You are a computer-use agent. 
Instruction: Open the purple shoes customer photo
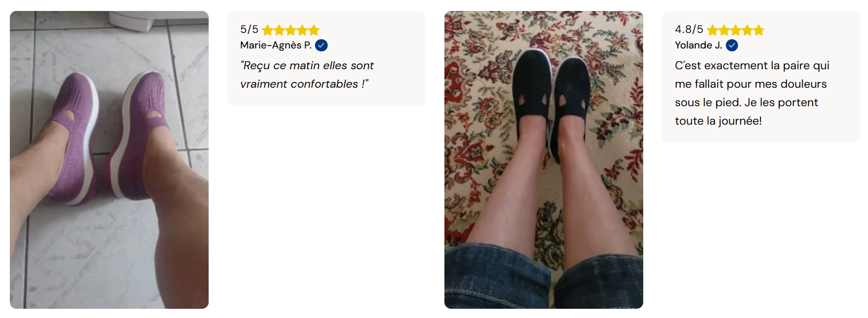point(109,160)
